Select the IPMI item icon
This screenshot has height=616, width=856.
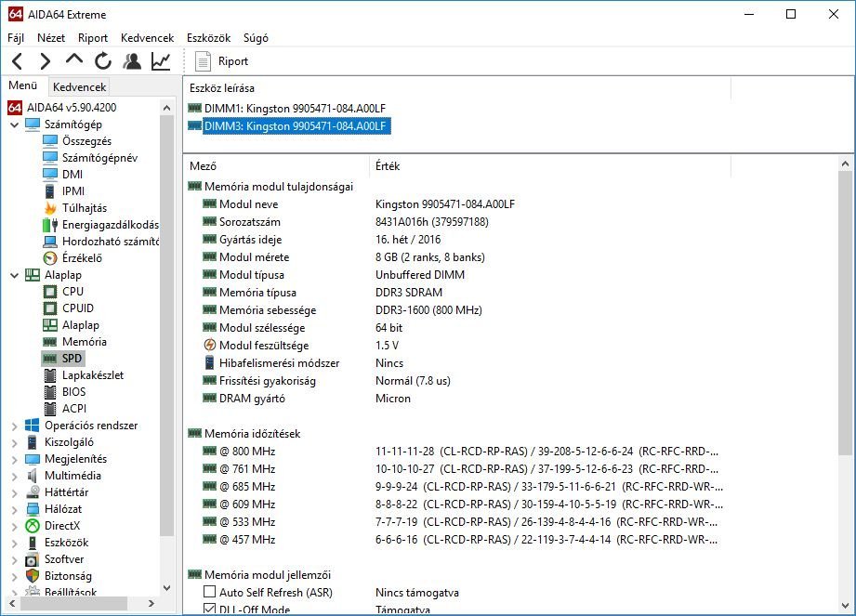(49, 191)
